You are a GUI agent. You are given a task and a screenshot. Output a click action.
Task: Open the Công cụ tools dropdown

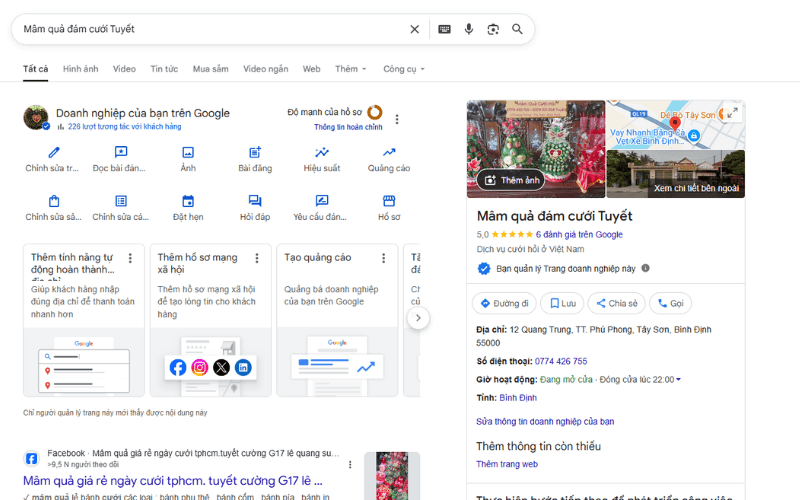[404, 69]
